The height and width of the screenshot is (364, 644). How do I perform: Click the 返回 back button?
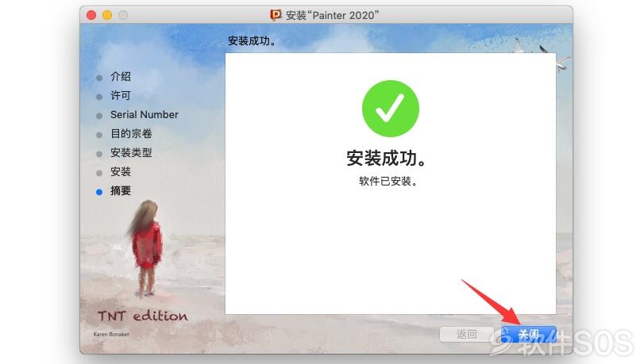[x=467, y=334]
